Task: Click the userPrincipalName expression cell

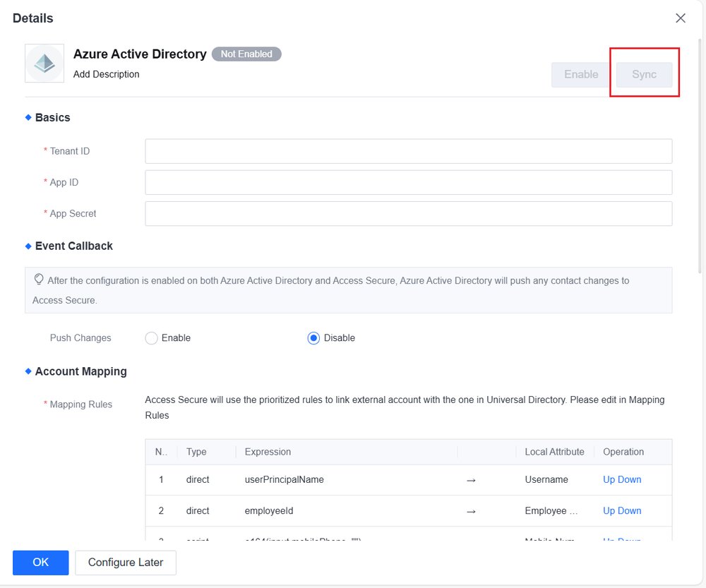Action: [284, 479]
